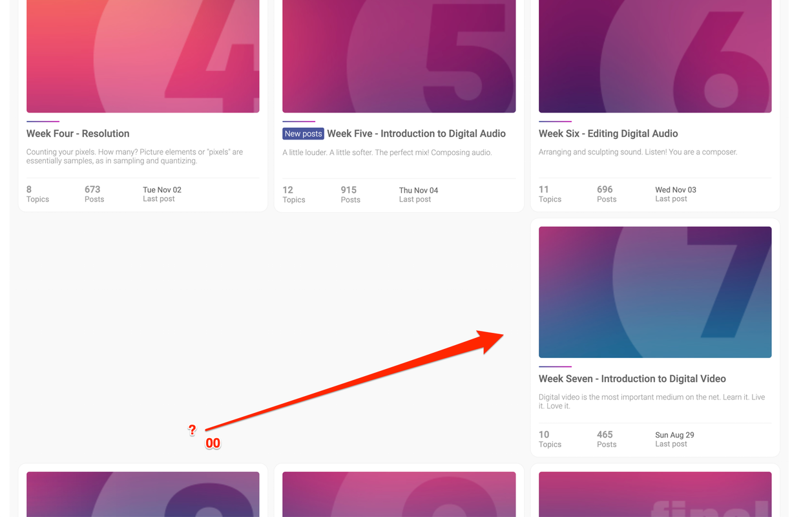Click the 11 topics count in Week Six
Viewport: 812px width, 517px height.
[x=544, y=189]
